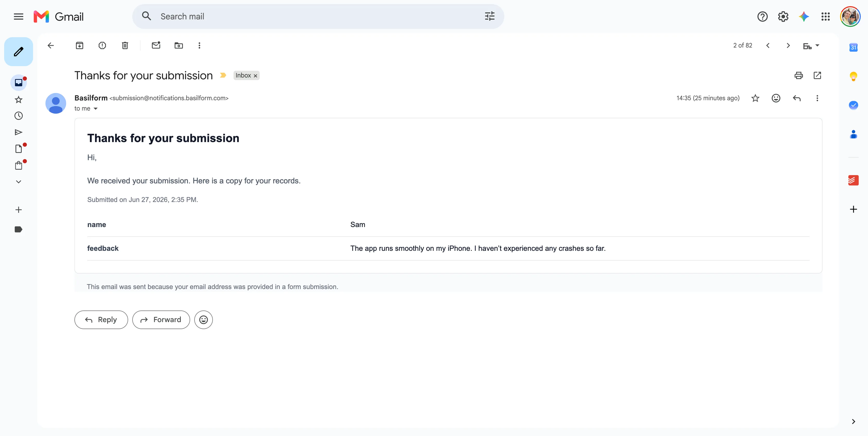Archive this email
868x436 pixels.
(x=80, y=45)
